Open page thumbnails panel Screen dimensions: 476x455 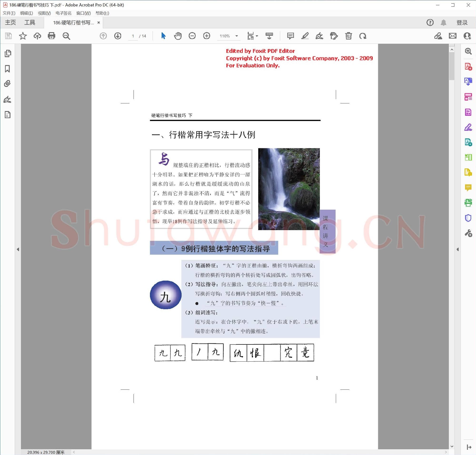click(8, 54)
